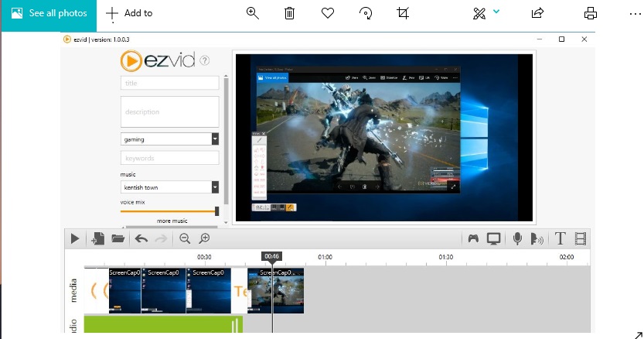The image size is (644, 339).
Task: Click the 00:30 timeline ruler mark
Action: tap(204, 257)
